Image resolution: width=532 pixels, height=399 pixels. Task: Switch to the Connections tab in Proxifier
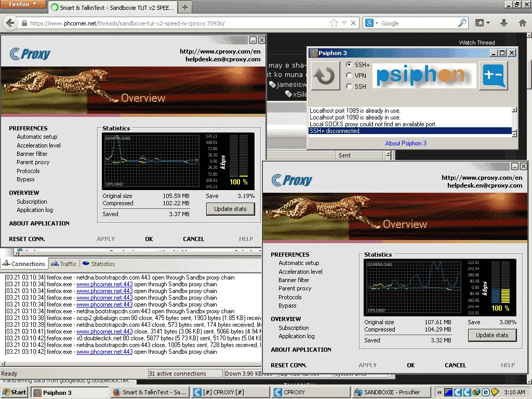23,263
